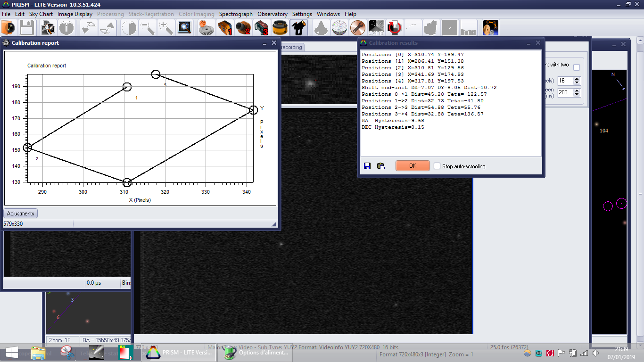Switch to the 'recording' tab
This screenshot has width=644, height=362.
tap(292, 47)
